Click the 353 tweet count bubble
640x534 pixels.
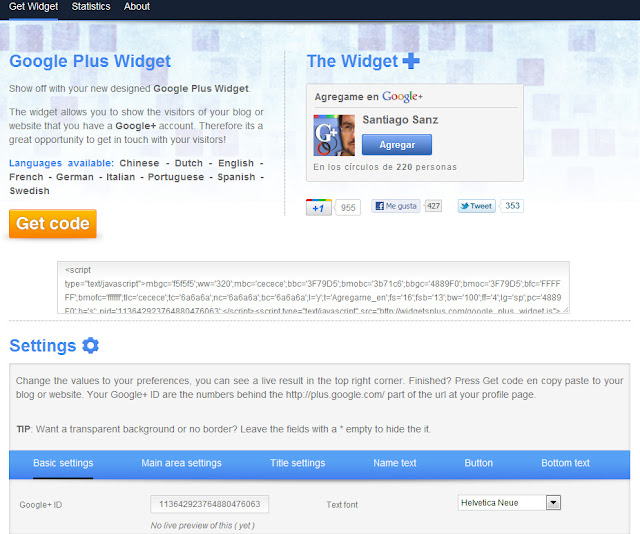pos(512,206)
